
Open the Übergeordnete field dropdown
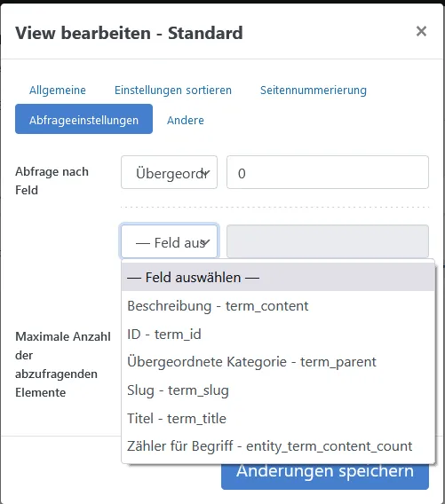click(170, 172)
